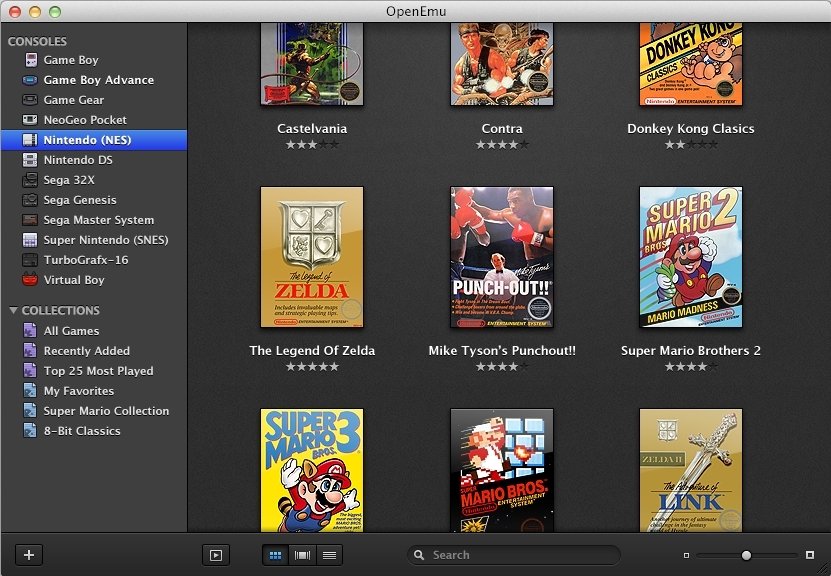Click "Donkey Kong Clasics" title text
This screenshot has height=576, width=831.
click(x=691, y=129)
